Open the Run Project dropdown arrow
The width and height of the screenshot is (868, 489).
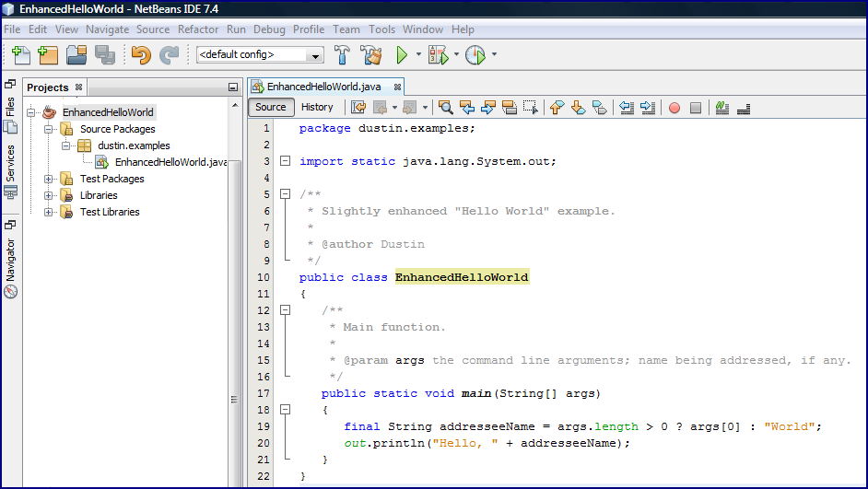[x=418, y=54]
